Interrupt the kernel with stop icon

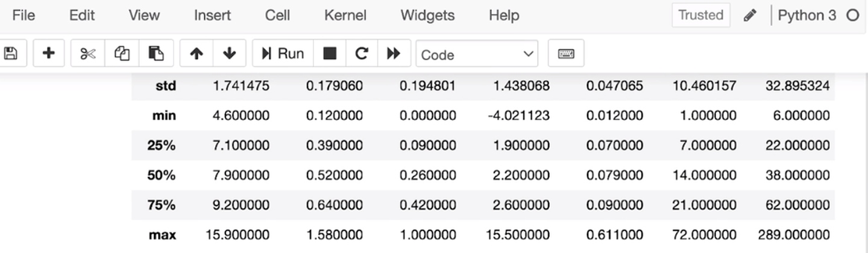coord(329,54)
